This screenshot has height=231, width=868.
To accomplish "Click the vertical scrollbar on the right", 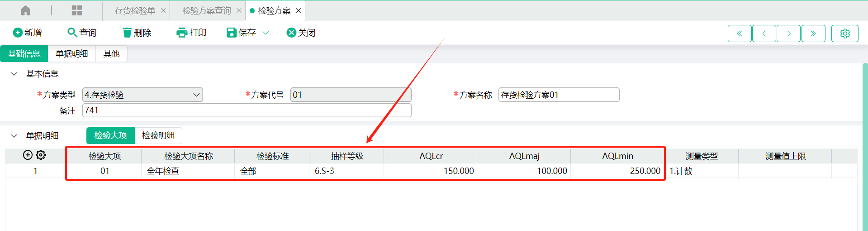I will coord(865,147).
